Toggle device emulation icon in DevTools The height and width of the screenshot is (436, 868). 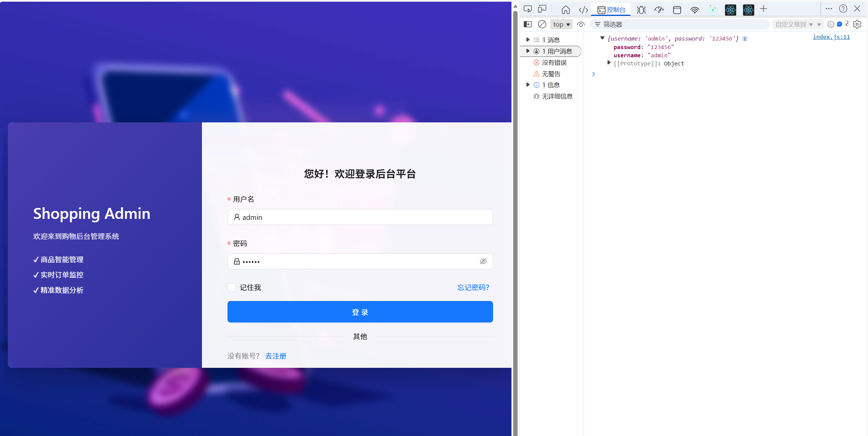542,9
